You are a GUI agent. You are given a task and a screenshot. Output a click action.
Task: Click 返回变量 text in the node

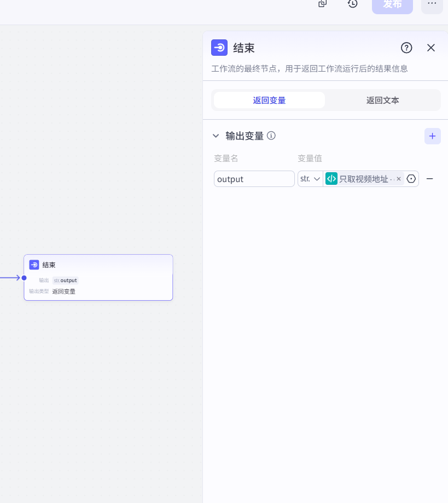click(64, 291)
